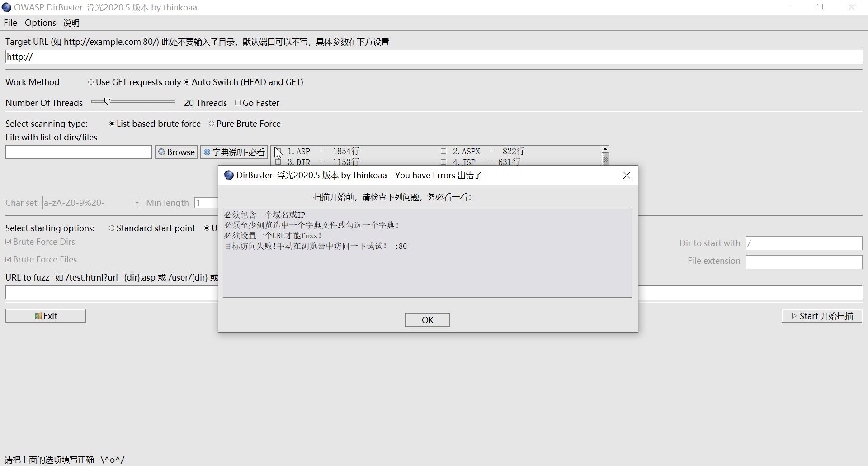This screenshot has width=868, height=466.
Task: Click the play triangle icon on Start
Action: coord(794,316)
